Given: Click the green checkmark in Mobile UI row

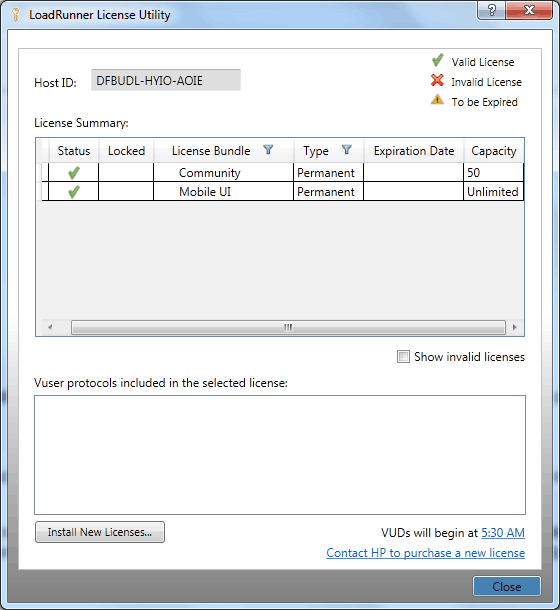Looking at the screenshot, I should click(x=74, y=192).
